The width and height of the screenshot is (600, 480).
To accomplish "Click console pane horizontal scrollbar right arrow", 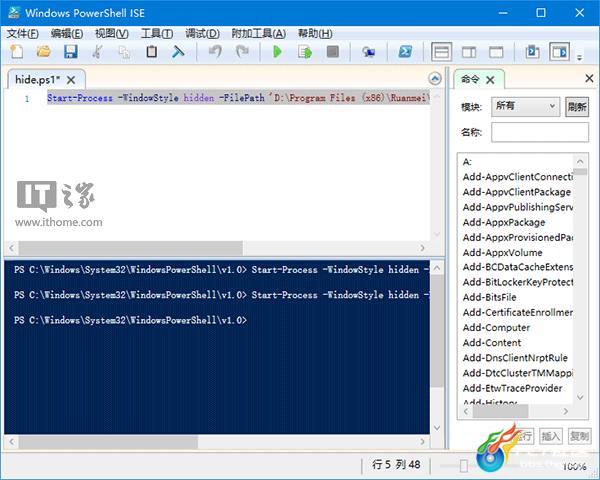I will (x=422, y=442).
